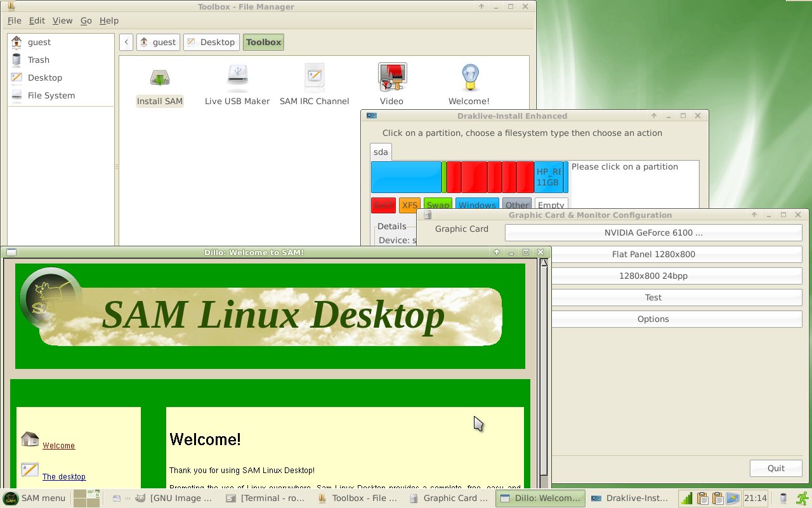Click the path bar back arrow
The image size is (812, 508).
click(x=126, y=42)
